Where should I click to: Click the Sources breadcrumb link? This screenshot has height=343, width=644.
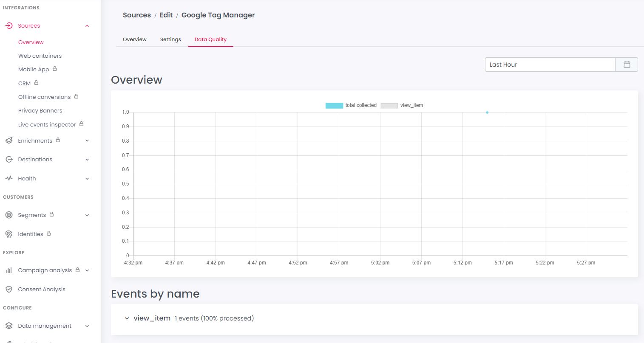tap(137, 15)
